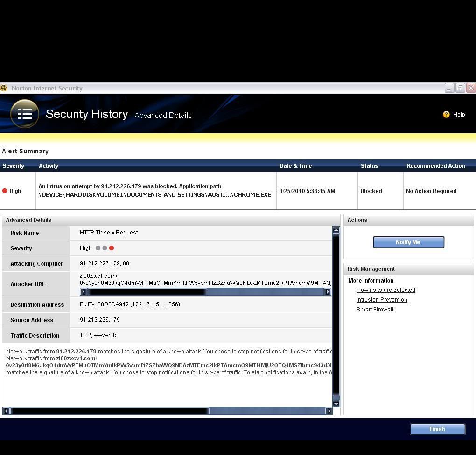This screenshot has height=455, width=476.
Task: Click the Risk Name row label
Action: point(25,233)
